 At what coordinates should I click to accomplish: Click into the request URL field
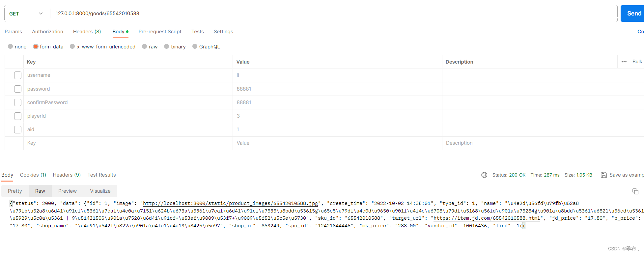coord(333,14)
